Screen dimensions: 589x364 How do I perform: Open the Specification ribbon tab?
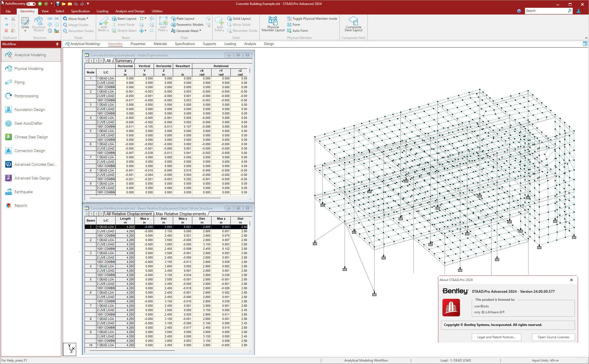click(x=80, y=11)
